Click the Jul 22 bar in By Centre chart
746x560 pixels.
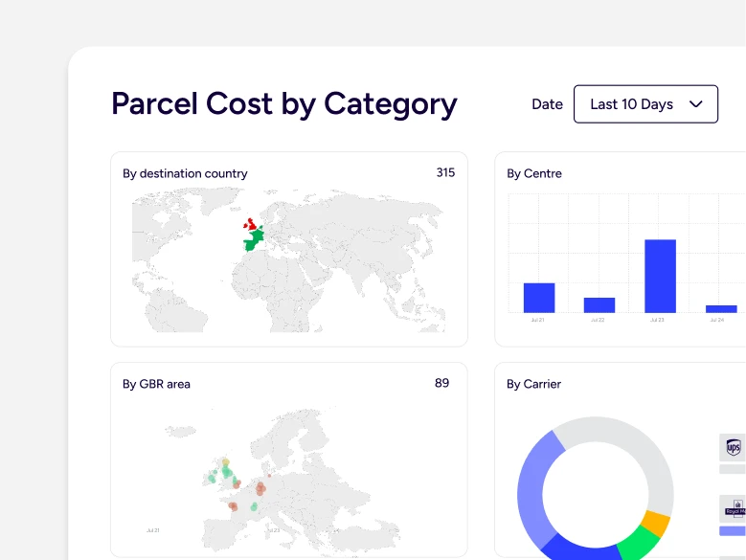click(599, 304)
